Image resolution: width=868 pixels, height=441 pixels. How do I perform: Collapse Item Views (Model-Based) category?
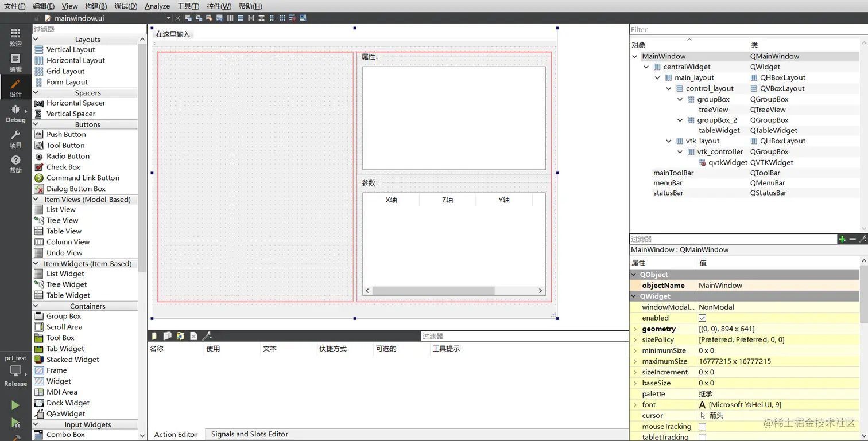pos(36,200)
